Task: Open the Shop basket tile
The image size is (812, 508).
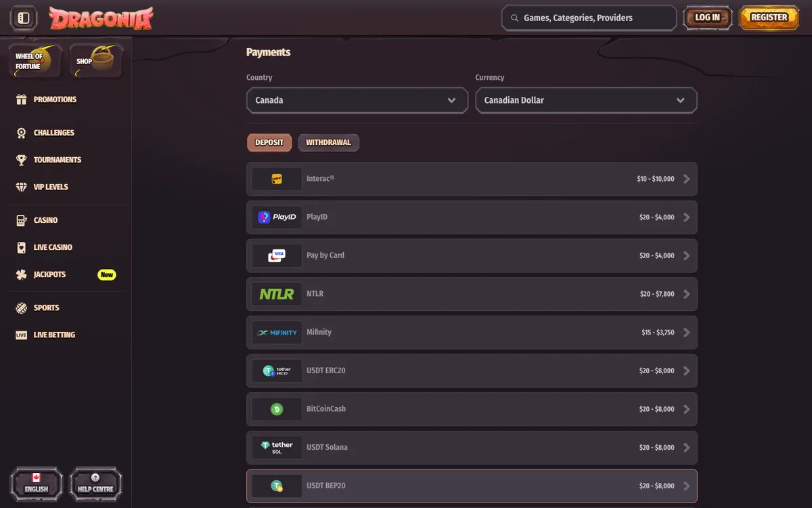Action: [96, 61]
